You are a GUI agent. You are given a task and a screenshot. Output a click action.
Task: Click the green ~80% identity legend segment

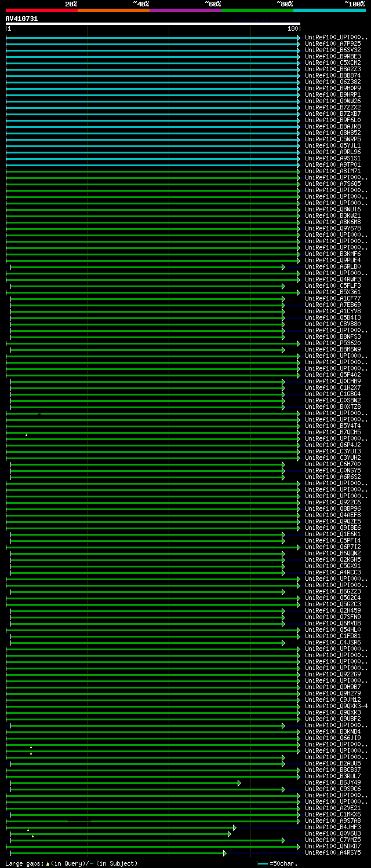(x=257, y=10)
